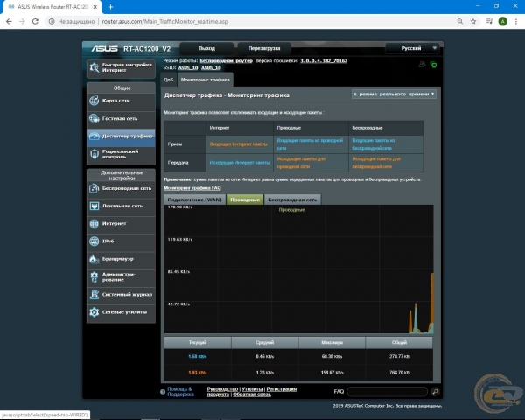Click the firmware version link
525x420 pixels.
(x=324, y=61)
